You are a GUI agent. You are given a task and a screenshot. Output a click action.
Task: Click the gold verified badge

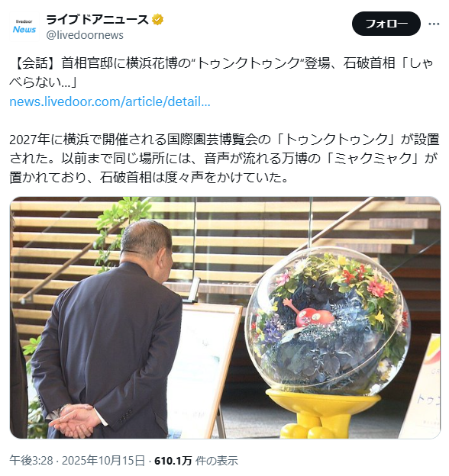coord(157,20)
